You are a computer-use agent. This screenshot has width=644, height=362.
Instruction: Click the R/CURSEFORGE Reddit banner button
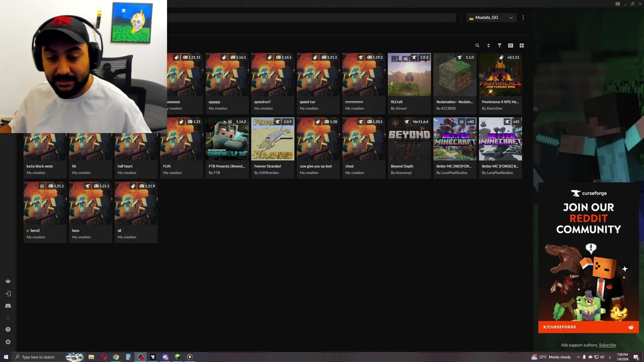click(x=589, y=327)
